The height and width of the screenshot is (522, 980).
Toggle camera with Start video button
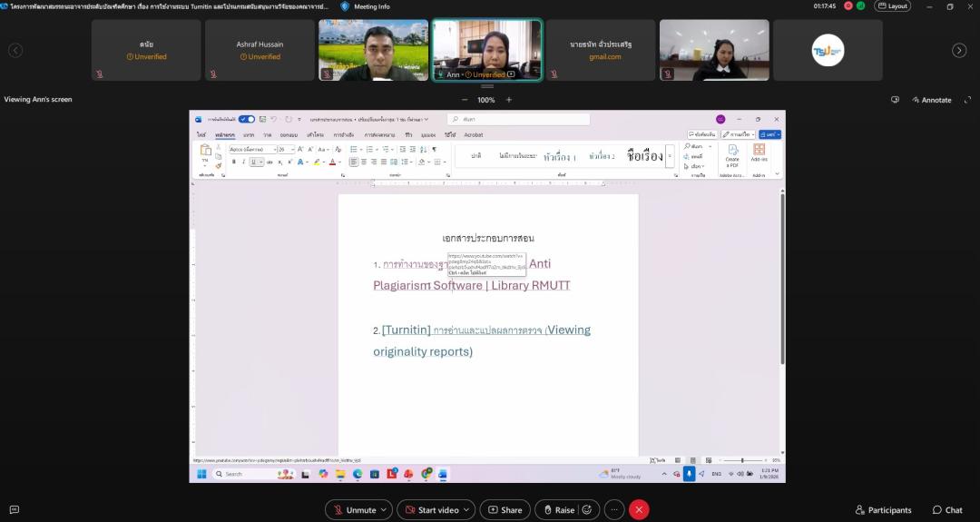(x=432, y=510)
